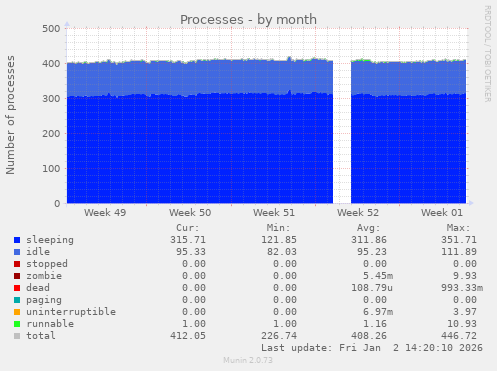Image resolution: width=497 pixels, height=371 pixels.
Task: Click uninterruptible maximum value 3.97
Action: coord(465,312)
